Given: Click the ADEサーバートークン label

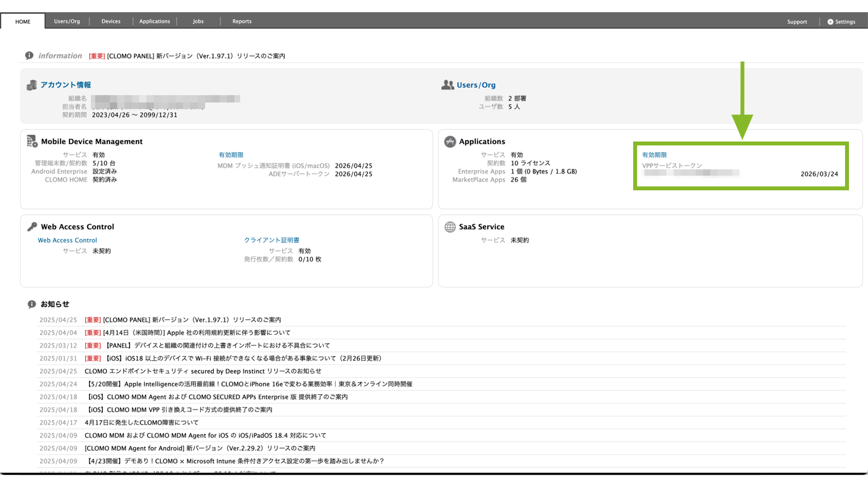Looking at the screenshot, I should pos(299,174).
